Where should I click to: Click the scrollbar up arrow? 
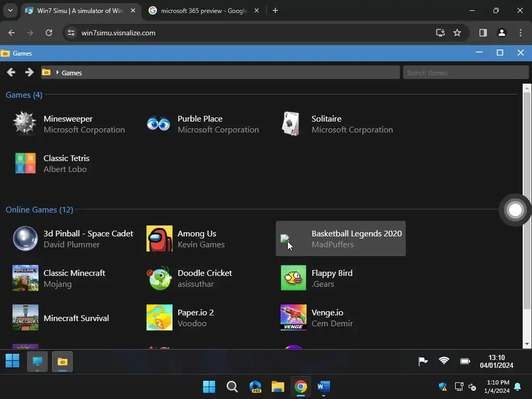(527, 88)
